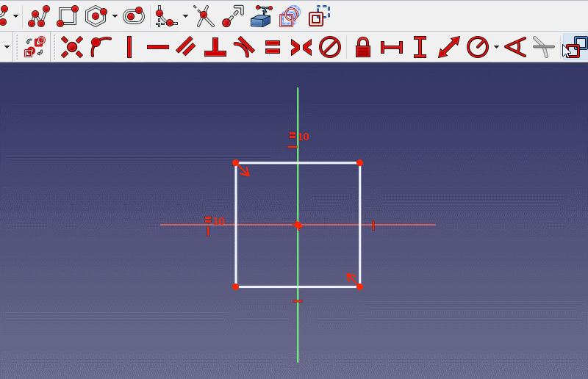Apply the Lock constraint
The height and width of the screenshot is (379, 588).
pos(362,47)
